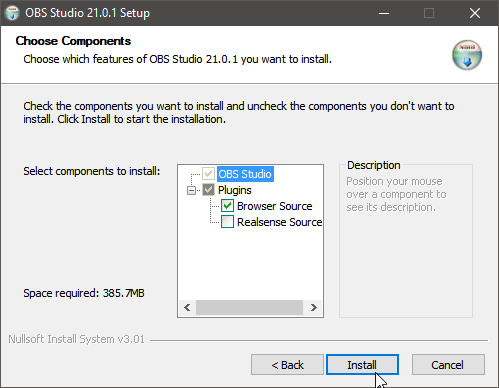This screenshot has width=499, height=388.
Task: Select the Realsense Source label
Action: click(279, 222)
